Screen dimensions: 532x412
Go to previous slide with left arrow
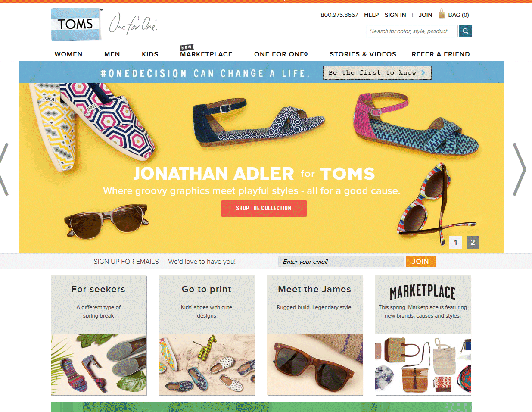(x=4, y=169)
